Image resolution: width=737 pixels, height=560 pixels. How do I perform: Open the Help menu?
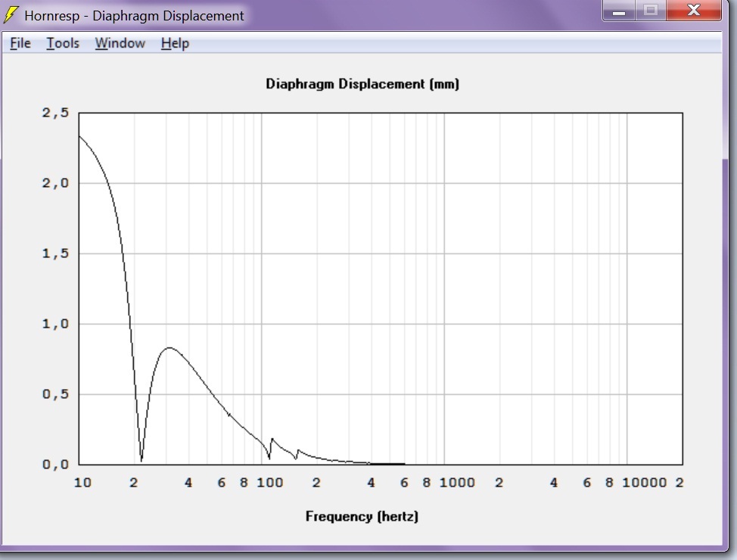pyautogui.click(x=175, y=43)
